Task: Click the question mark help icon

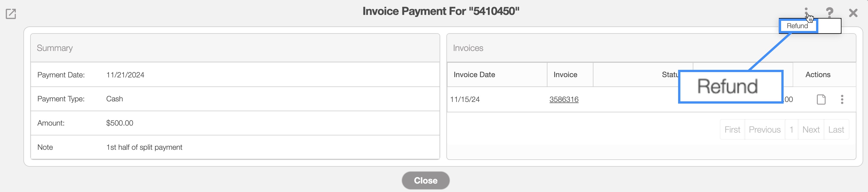Action: pyautogui.click(x=829, y=13)
